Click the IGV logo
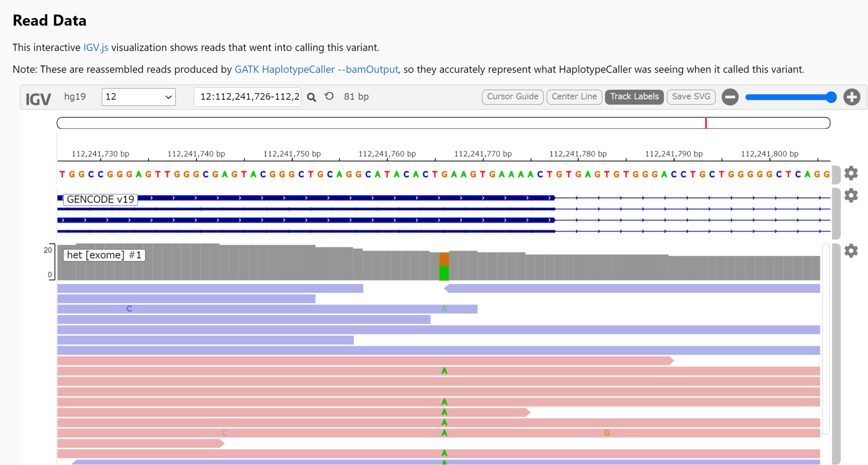 pos(38,99)
